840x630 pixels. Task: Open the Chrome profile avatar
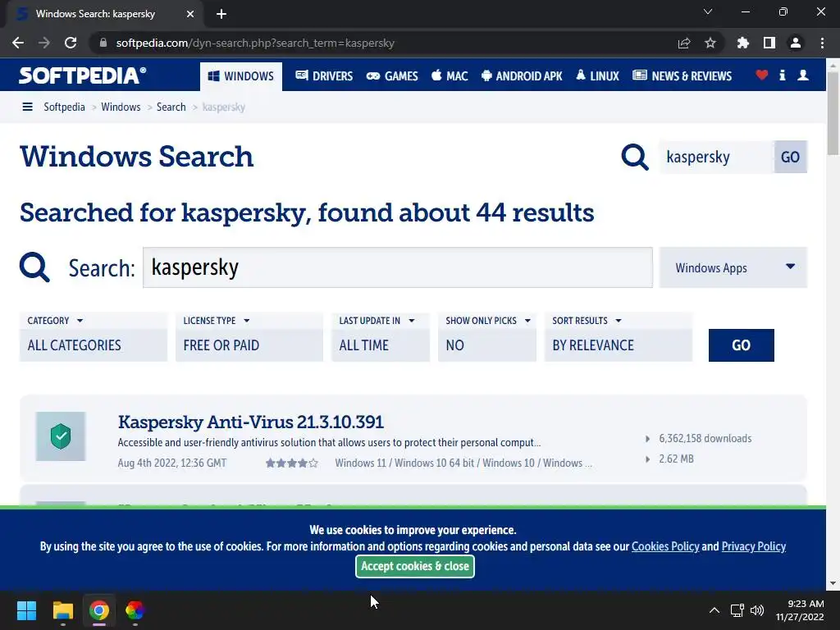click(796, 43)
